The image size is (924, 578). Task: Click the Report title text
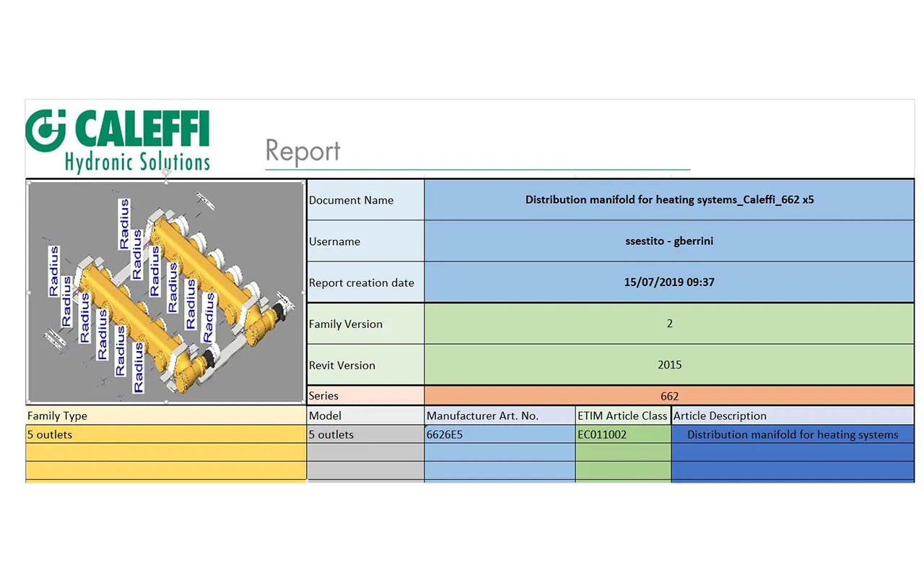click(302, 150)
